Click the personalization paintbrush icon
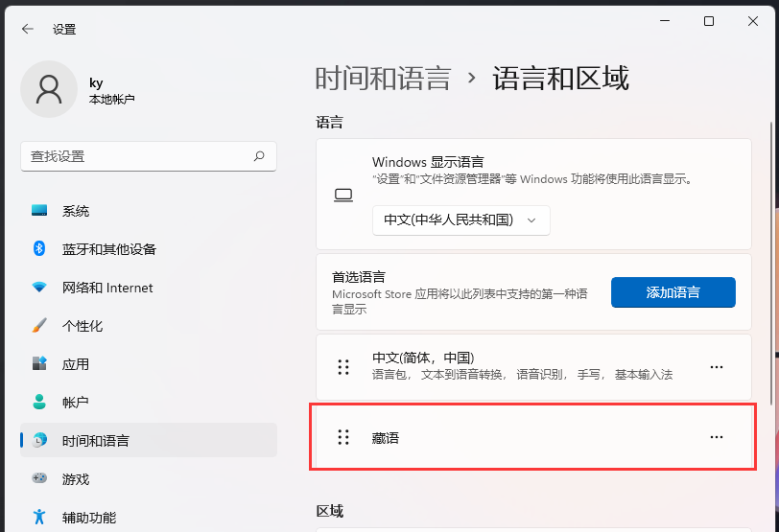 [39, 326]
